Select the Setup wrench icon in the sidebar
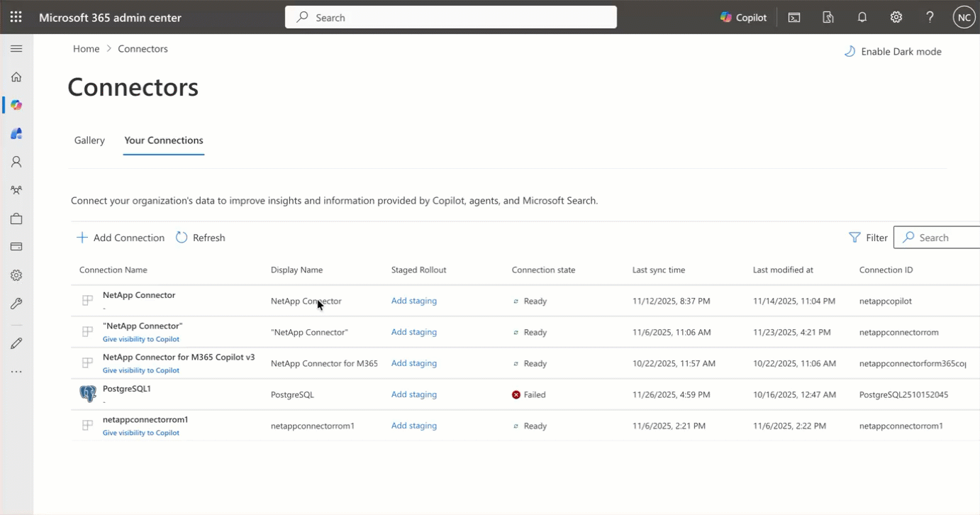 click(x=16, y=304)
